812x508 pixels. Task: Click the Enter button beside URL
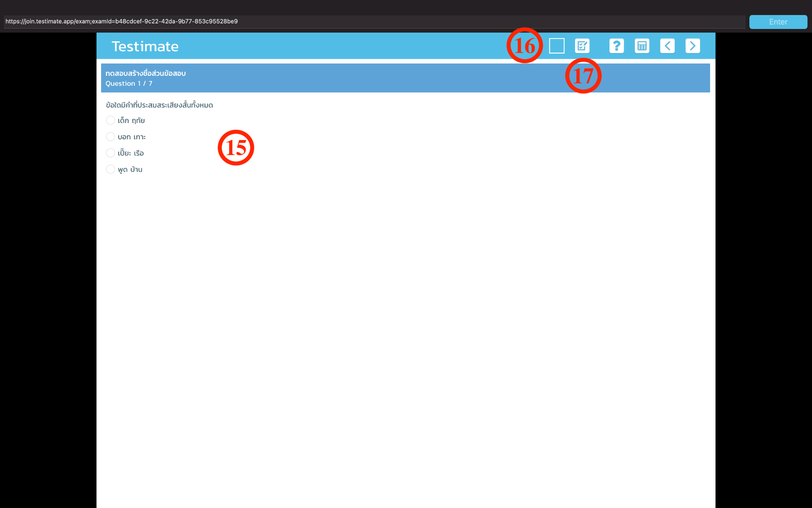point(778,22)
